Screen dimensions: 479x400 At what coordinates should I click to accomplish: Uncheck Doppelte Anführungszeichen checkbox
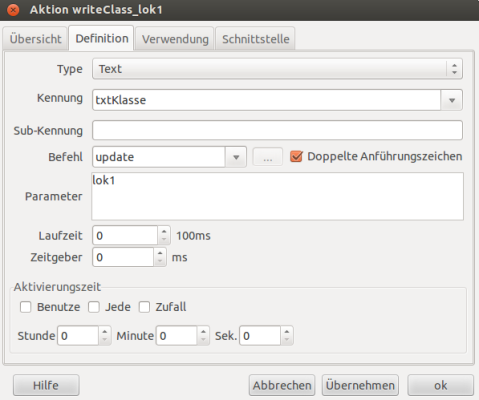click(296, 156)
